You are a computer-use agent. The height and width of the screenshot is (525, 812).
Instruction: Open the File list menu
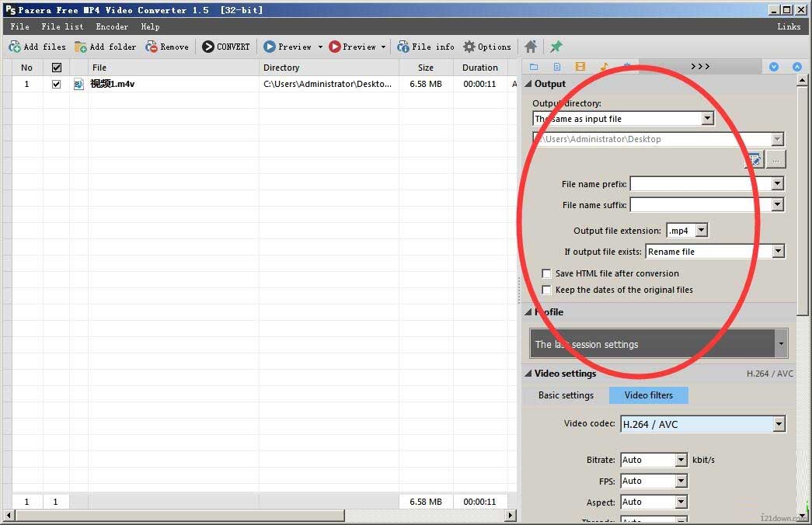62,26
